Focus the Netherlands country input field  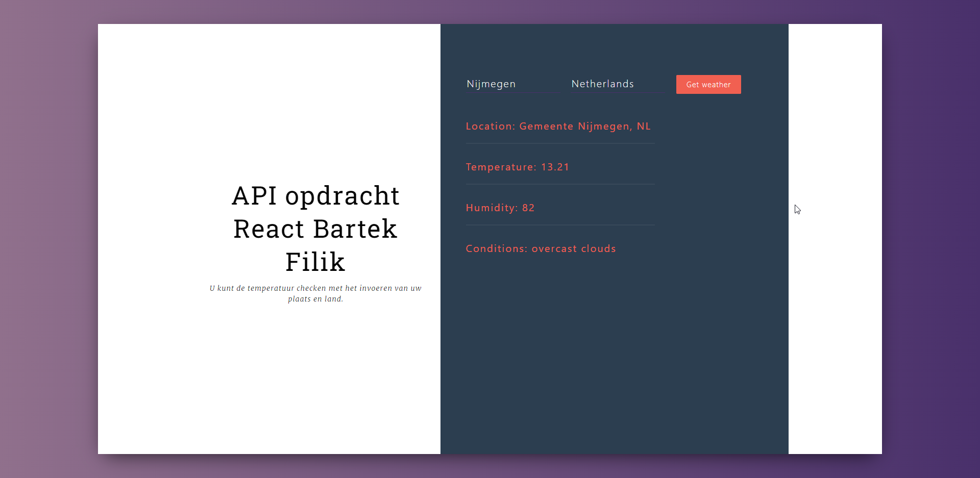pyautogui.click(x=618, y=84)
